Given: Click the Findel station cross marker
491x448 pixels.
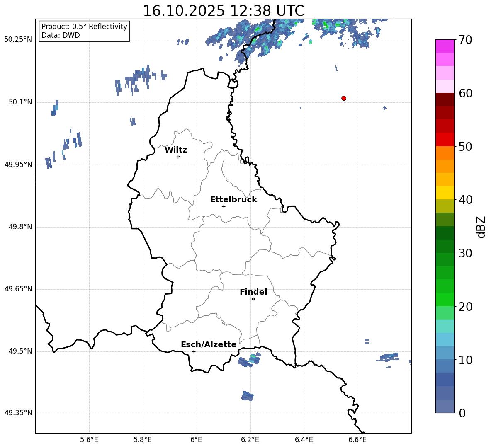Looking at the screenshot, I should pos(253,299).
